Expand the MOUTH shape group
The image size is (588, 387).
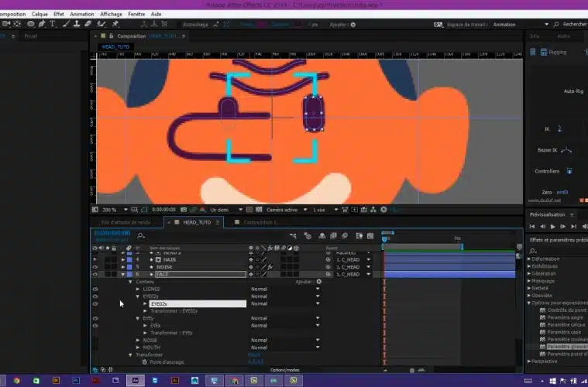coord(138,348)
